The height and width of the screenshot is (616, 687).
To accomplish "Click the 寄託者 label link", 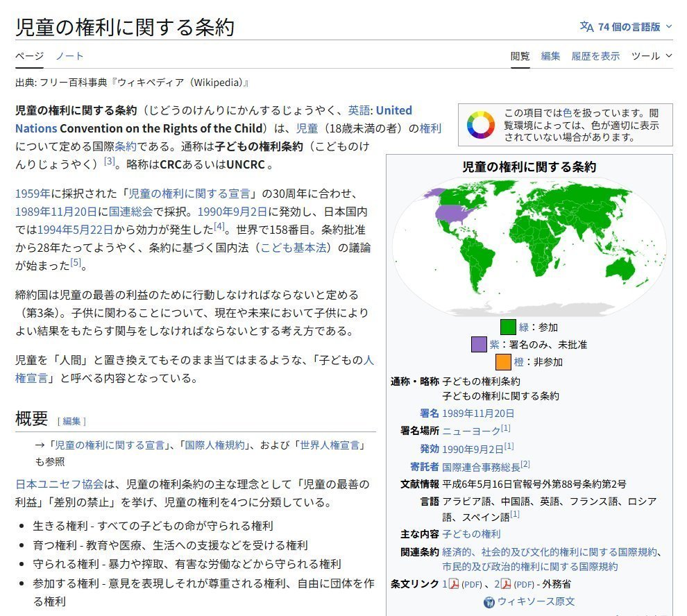I will [424, 467].
